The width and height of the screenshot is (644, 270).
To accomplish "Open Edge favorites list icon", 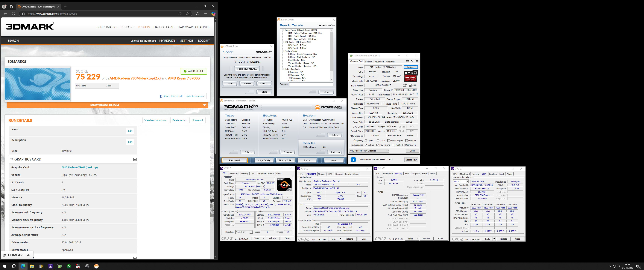I will click(197, 14).
